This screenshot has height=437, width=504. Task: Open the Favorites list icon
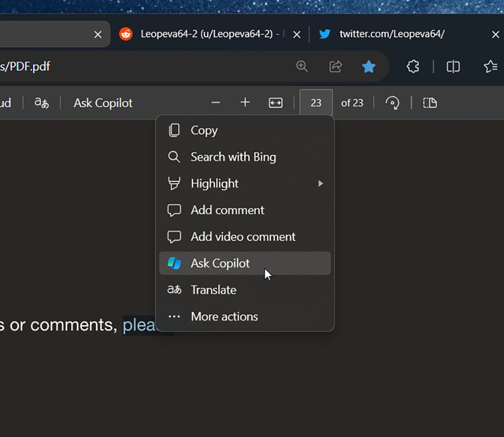tap(490, 66)
